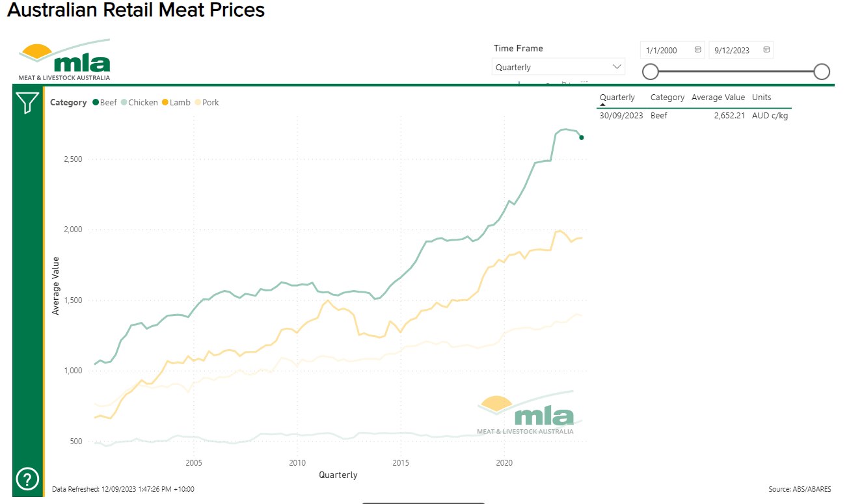Image resolution: width=849 pixels, height=504 pixels.
Task: Select the left handle of the time range slider
Action: tap(650, 72)
